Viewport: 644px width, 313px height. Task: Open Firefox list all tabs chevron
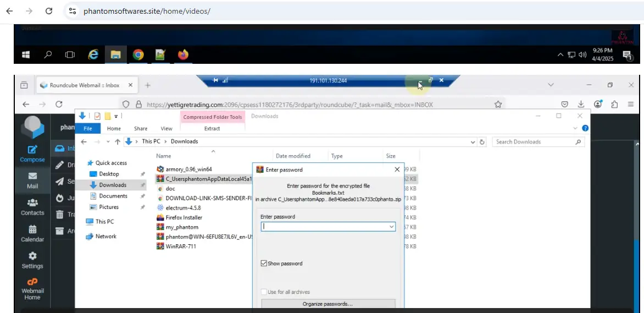pyautogui.click(x=551, y=85)
